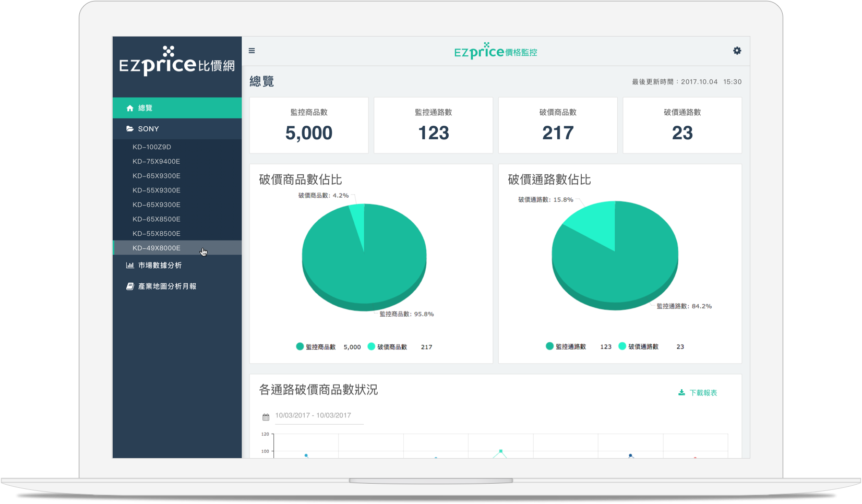Toggle 監控商品數 legend dot in product pie chart
862x504 pixels.
point(300,346)
